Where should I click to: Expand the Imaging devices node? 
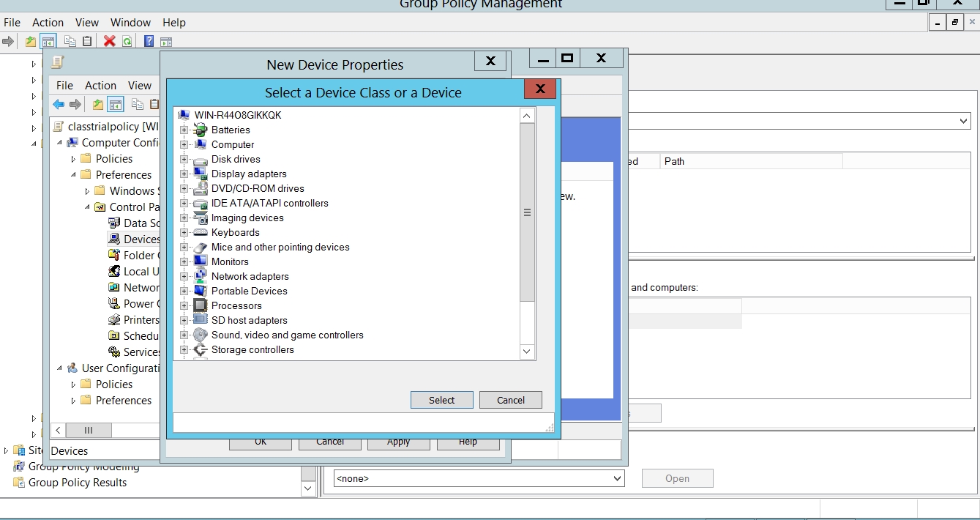[x=184, y=218]
